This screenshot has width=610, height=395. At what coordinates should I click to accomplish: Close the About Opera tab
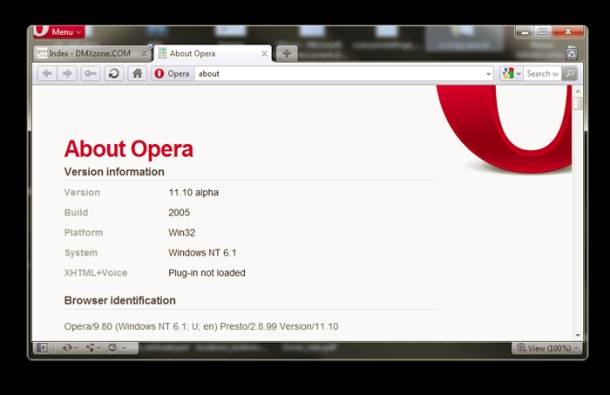tap(265, 54)
